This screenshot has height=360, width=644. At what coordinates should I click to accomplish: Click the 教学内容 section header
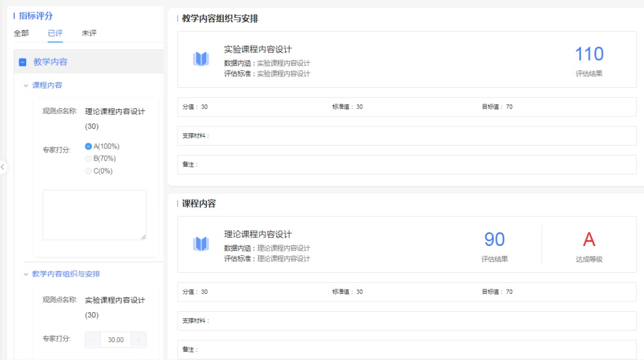pos(51,62)
